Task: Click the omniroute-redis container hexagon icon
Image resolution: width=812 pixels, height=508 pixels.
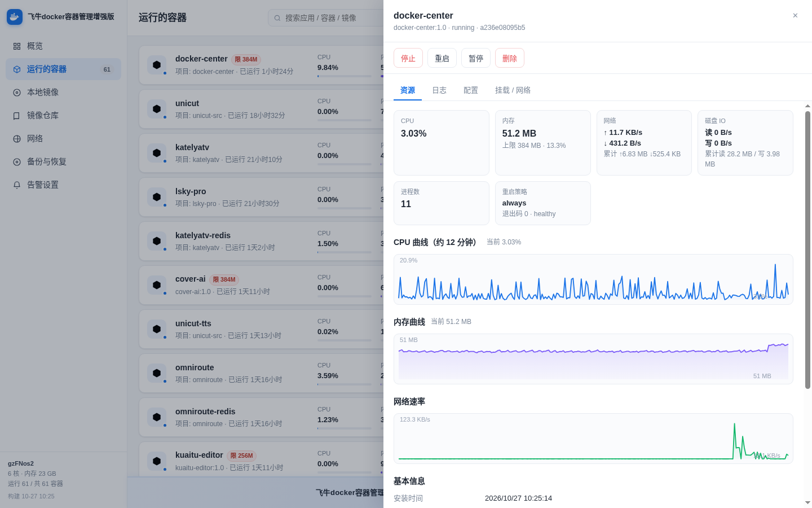Action: [x=157, y=417]
